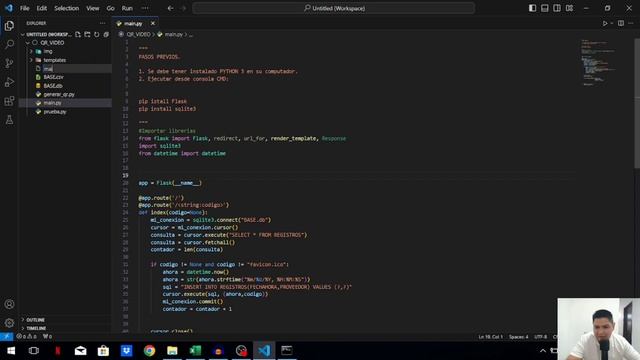Open the Explorer view in activity bar
Screen dimensions: 640x360
coord(9,26)
